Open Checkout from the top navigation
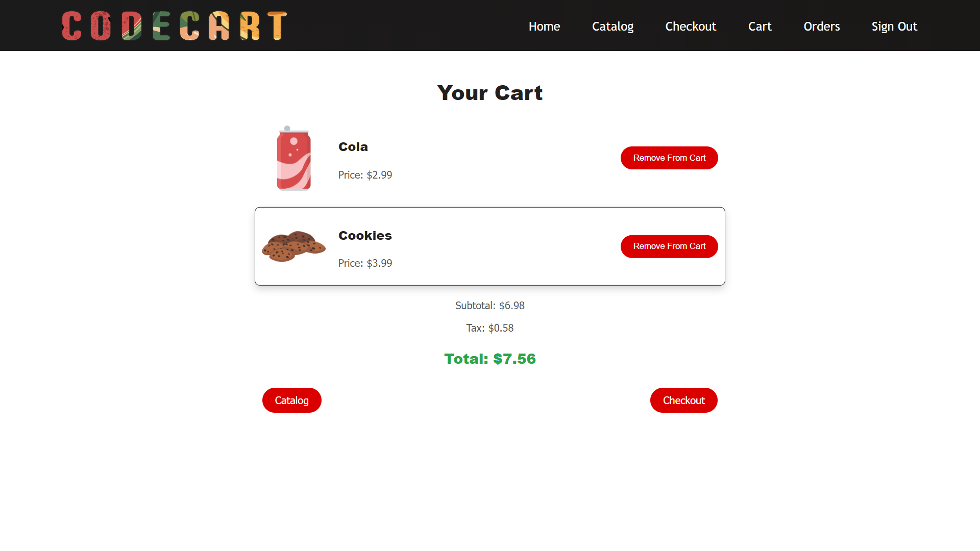 pyautogui.click(x=691, y=26)
